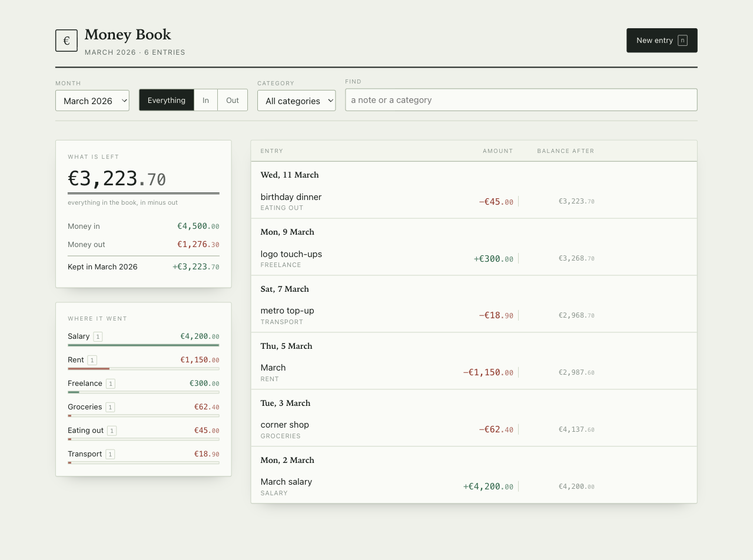Switch filter to In entries only
This screenshot has height=560, width=753.
(205, 100)
